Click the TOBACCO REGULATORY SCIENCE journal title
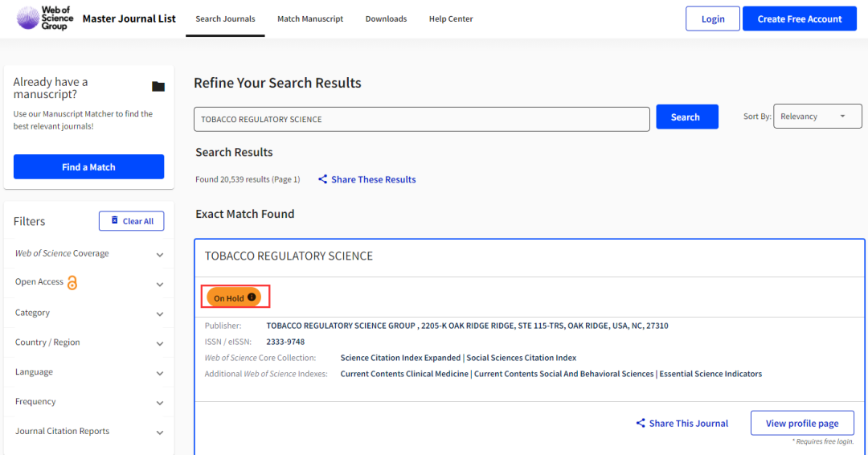Viewport: 868px width, 455px height. (x=289, y=256)
